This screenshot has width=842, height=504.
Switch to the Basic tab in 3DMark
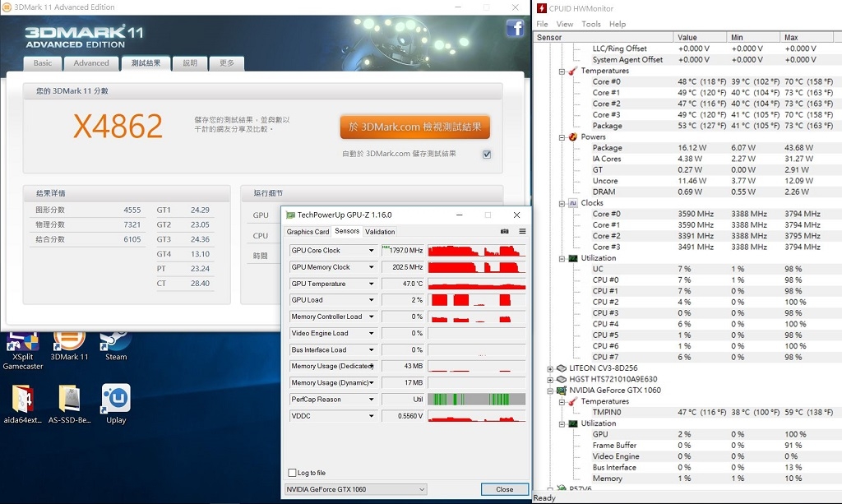43,63
